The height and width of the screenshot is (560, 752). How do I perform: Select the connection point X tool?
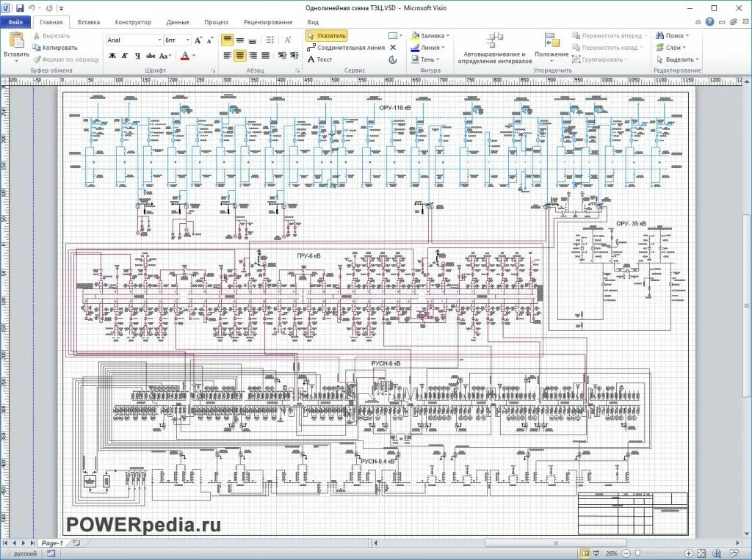[394, 48]
